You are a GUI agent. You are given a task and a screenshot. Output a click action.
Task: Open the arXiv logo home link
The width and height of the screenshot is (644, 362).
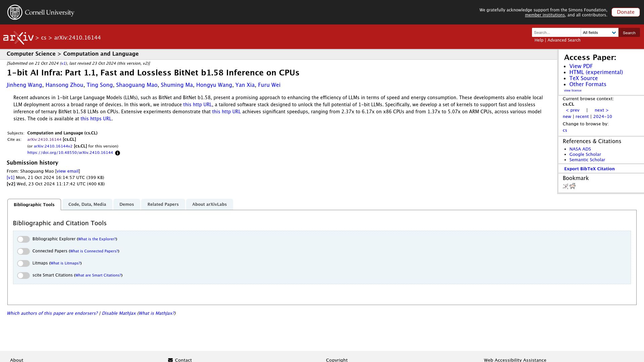click(x=18, y=38)
